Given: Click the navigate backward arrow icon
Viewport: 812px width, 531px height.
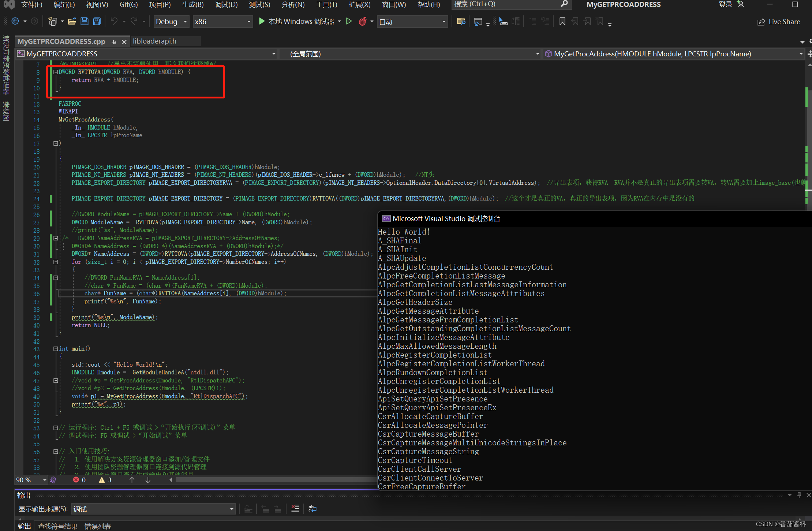Looking at the screenshot, I should coord(15,22).
